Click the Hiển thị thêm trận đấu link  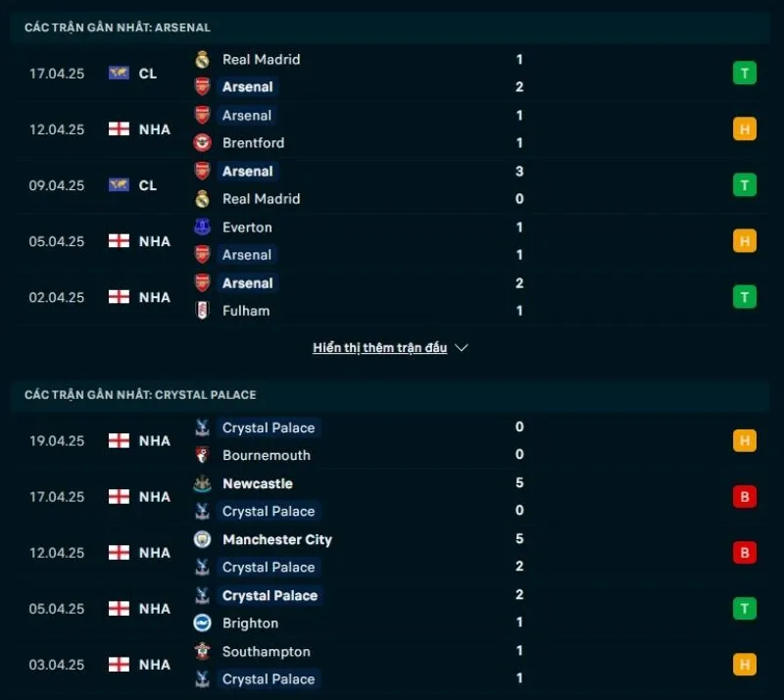coord(380,347)
